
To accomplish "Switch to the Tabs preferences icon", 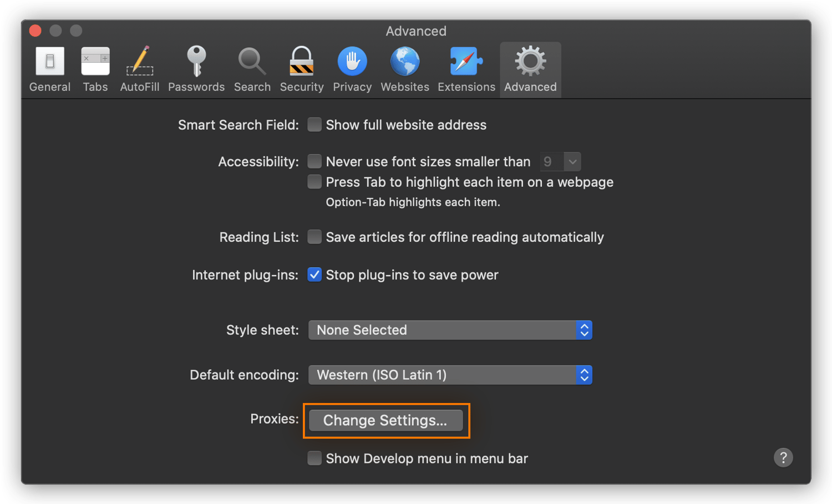I will pos(95,67).
